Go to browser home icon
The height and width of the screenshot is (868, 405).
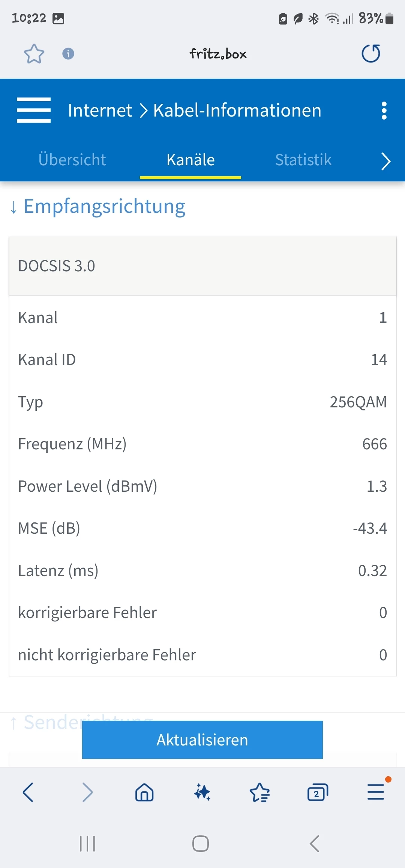pyautogui.click(x=144, y=793)
